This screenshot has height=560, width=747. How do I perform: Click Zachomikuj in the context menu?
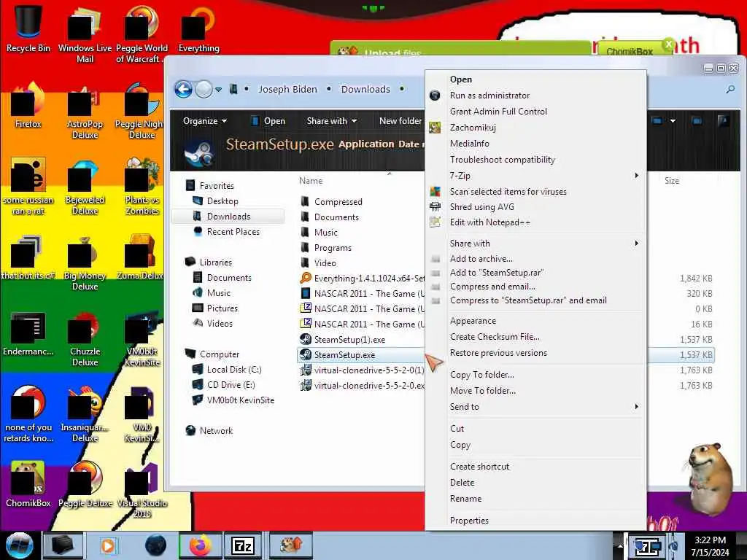click(x=535, y=127)
